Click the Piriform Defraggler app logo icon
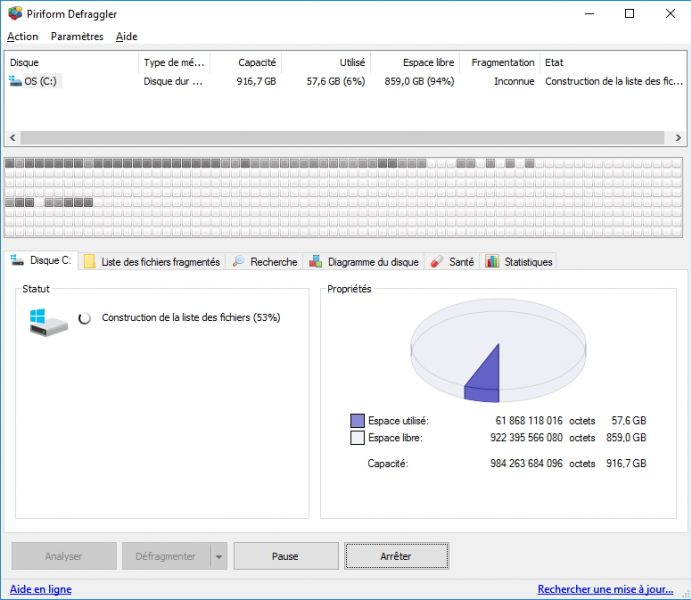Viewport: 691px width, 600px height. coord(15,13)
